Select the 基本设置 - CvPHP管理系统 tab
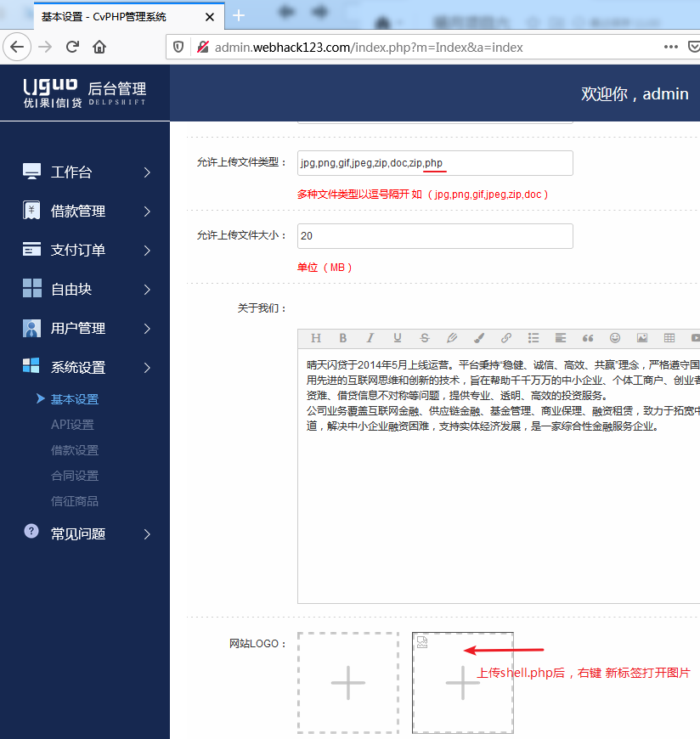 pyautogui.click(x=127, y=17)
